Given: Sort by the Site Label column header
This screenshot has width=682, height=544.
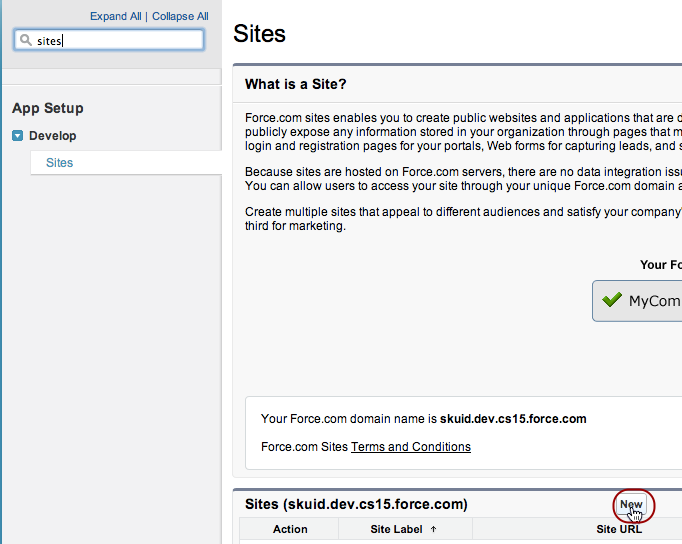Looking at the screenshot, I should coord(396,529).
